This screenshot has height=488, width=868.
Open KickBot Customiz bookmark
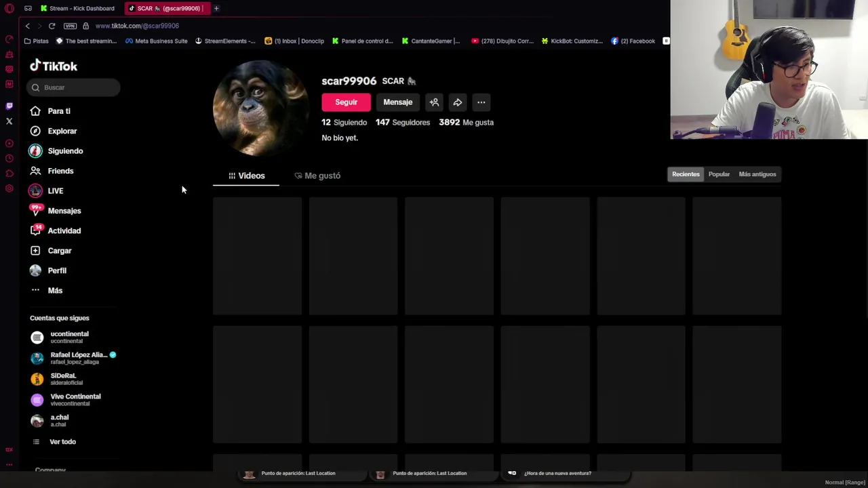coord(572,41)
